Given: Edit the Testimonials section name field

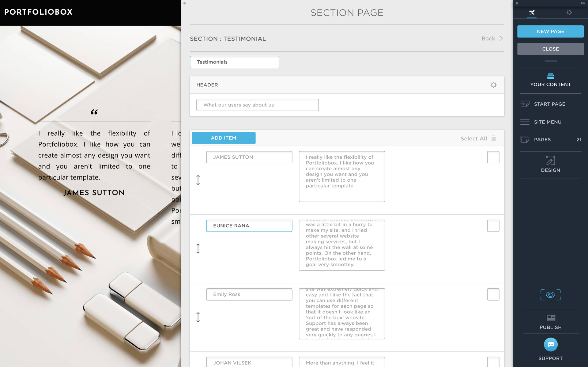Looking at the screenshot, I should pos(234,62).
